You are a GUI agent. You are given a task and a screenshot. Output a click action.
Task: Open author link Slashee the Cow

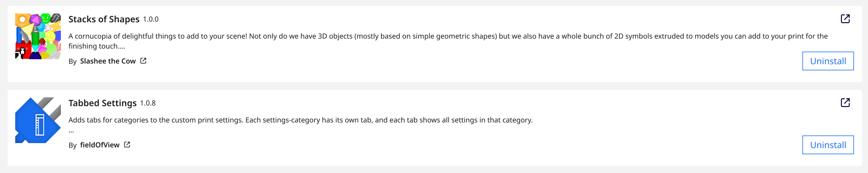[108, 61]
